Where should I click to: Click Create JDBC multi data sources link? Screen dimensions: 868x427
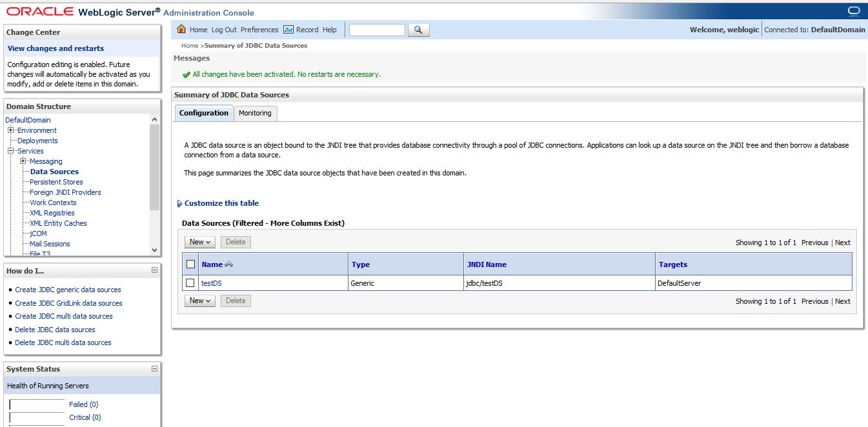[64, 316]
